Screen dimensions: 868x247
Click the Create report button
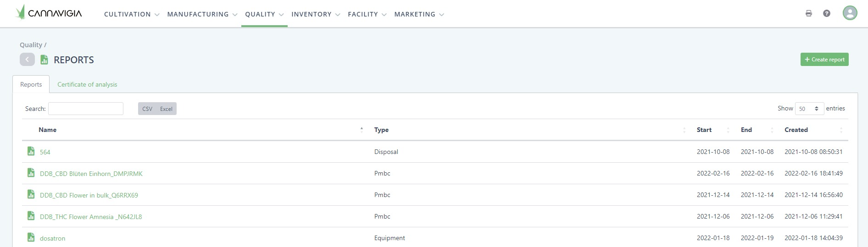coord(824,60)
